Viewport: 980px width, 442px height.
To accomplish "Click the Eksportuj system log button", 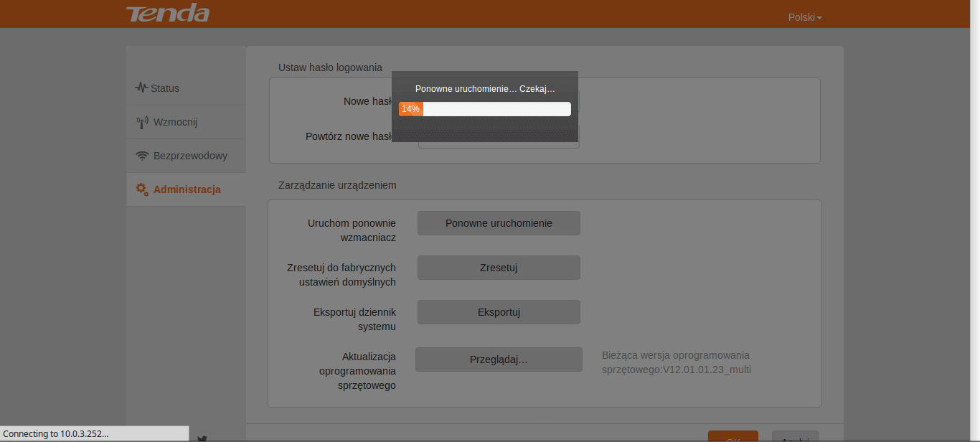I will coord(499,312).
